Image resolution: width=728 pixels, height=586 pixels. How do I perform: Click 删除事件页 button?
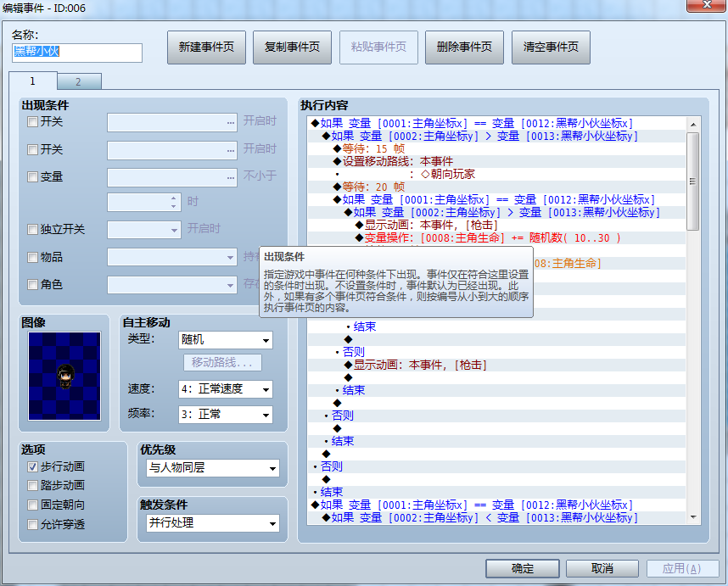click(464, 47)
